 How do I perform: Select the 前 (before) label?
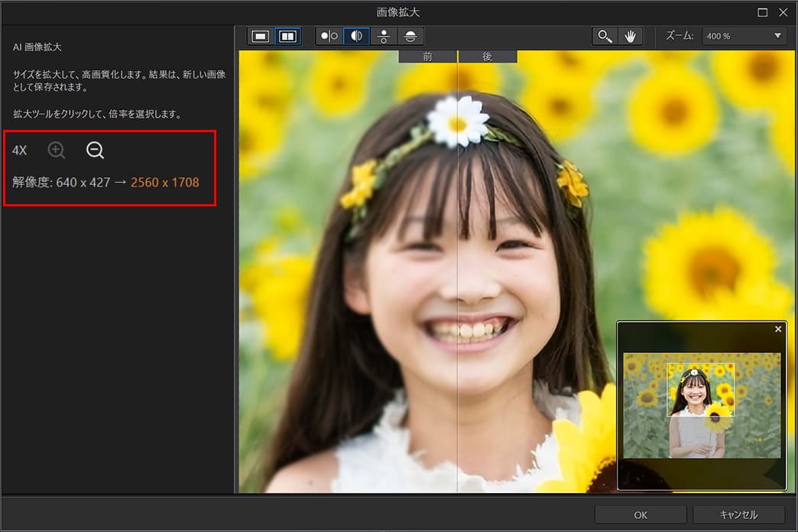(x=427, y=56)
